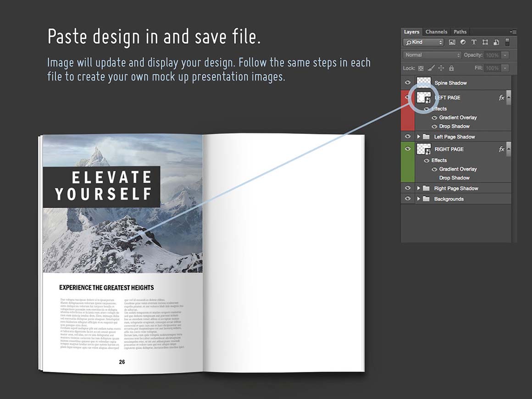The width and height of the screenshot is (532, 399).
Task: Click the lock image pixels brush icon
Action: (x=431, y=68)
